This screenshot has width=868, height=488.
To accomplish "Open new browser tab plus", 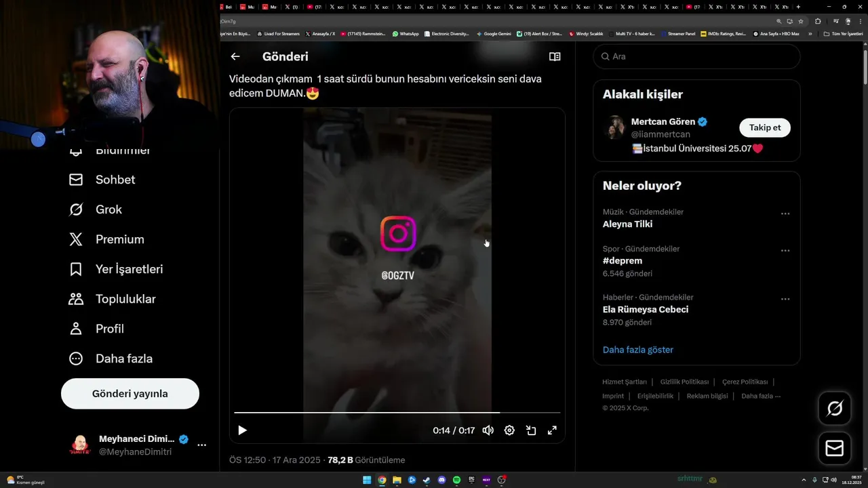I will [800, 7].
